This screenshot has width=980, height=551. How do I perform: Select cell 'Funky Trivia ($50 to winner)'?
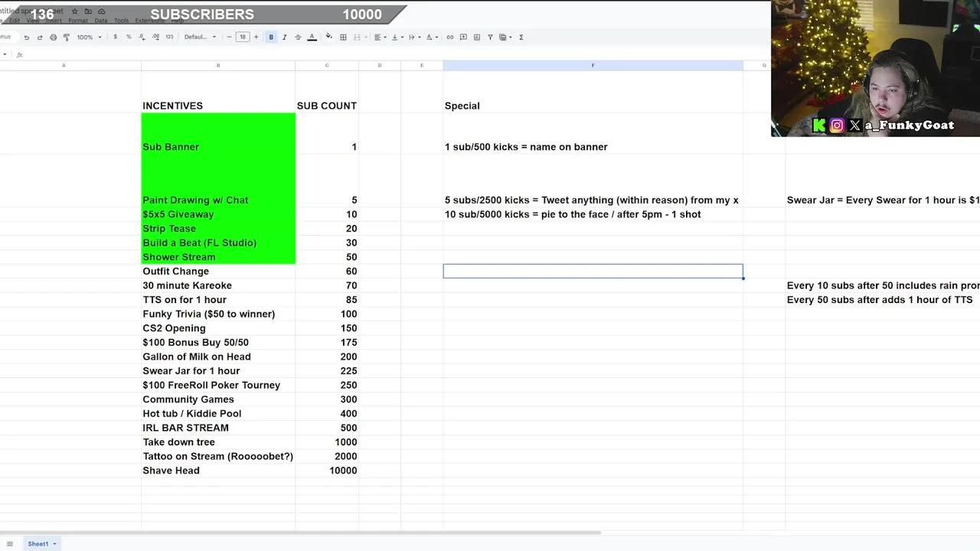coord(218,314)
